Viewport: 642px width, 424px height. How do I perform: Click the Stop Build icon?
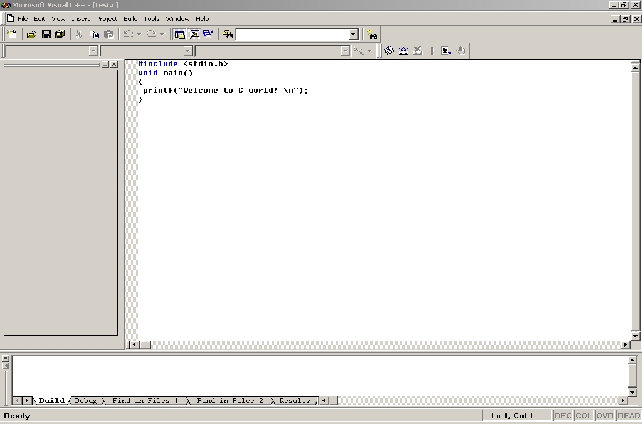tap(418, 50)
